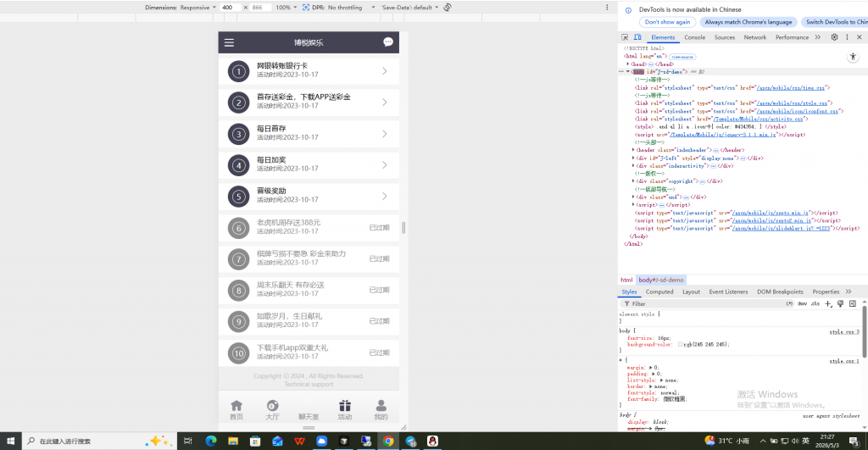This screenshot has height=450, width=868.
Task: Show more DevTools panels chevron
Action: tap(818, 37)
